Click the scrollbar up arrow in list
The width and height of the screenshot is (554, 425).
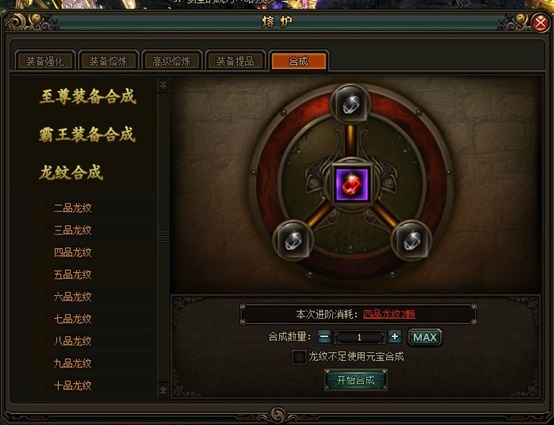point(163,85)
